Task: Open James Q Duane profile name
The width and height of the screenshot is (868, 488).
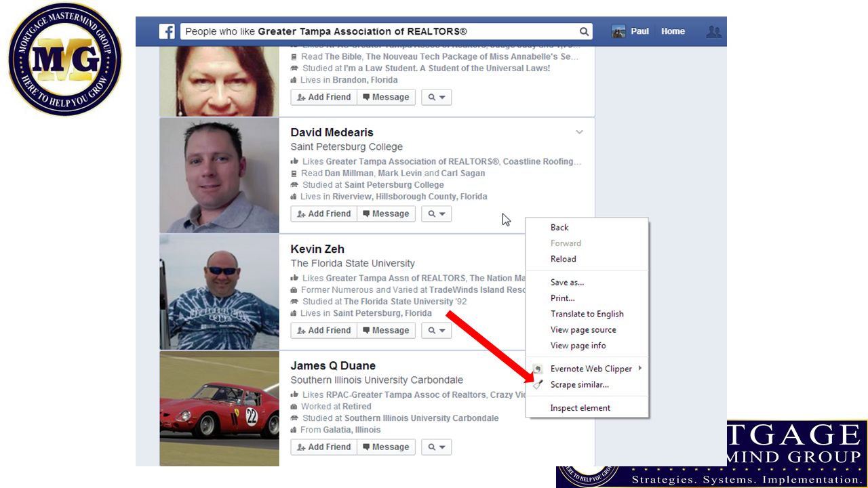Action: pyautogui.click(x=333, y=365)
